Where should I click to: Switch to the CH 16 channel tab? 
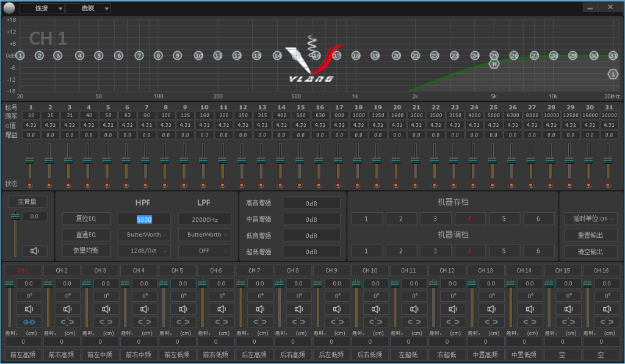coord(601,271)
